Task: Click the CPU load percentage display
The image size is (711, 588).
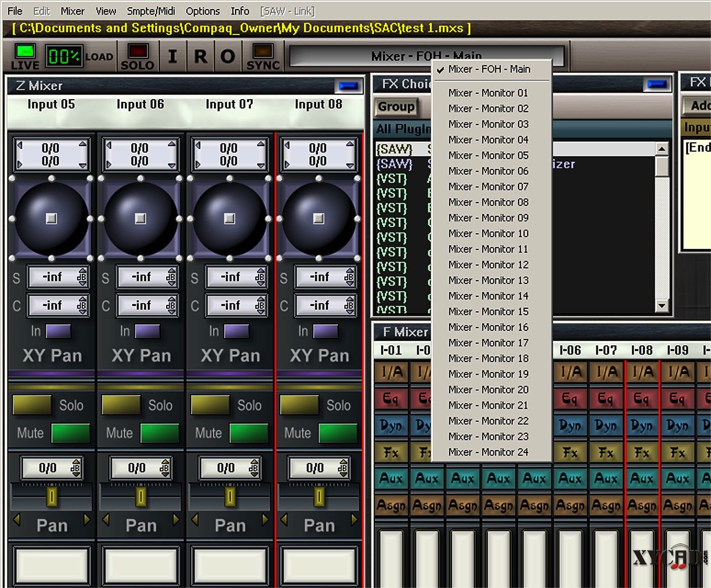Action: click(63, 56)
